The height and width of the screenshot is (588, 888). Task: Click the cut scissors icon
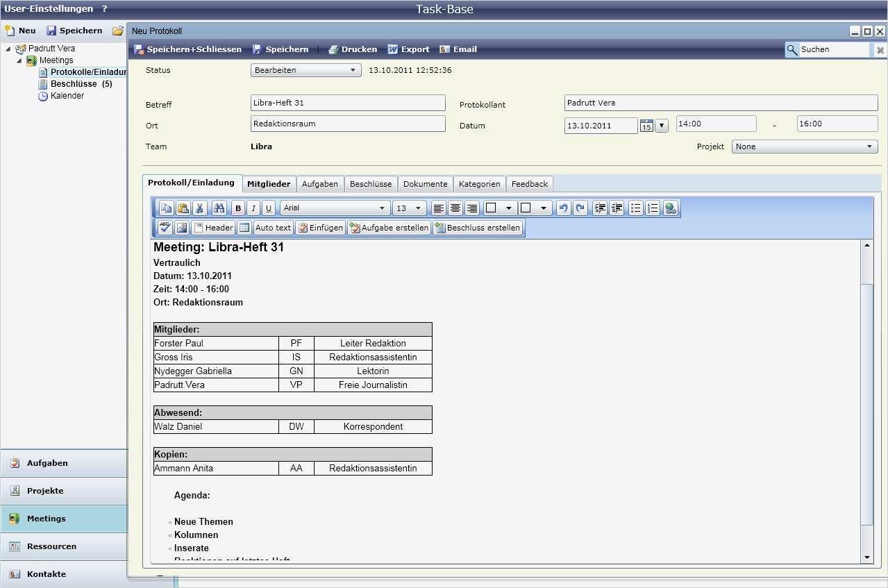(x=200, y=208)
